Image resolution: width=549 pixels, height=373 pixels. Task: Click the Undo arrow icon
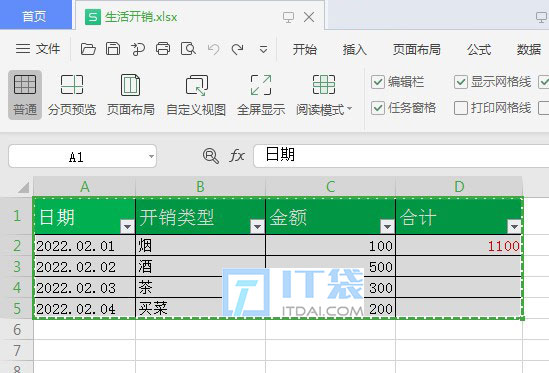[214, 49]
